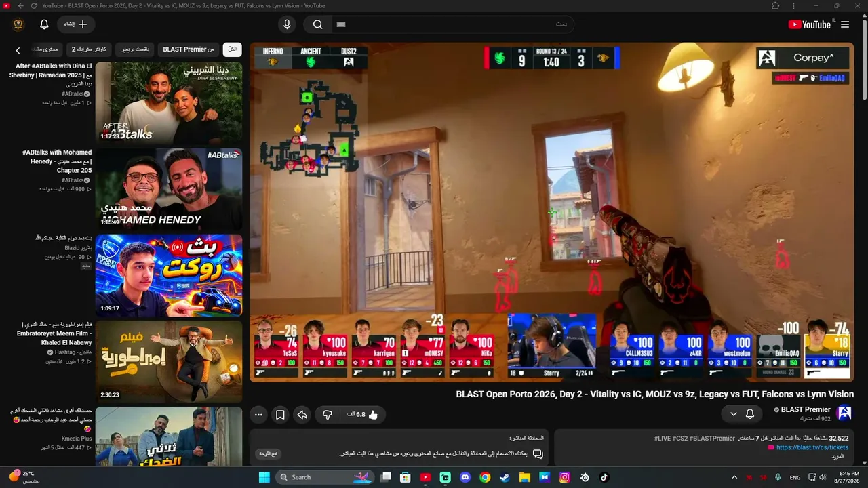Screen dimensions: 868x488
Task: Click the search magnifier button
Action: 317,24
